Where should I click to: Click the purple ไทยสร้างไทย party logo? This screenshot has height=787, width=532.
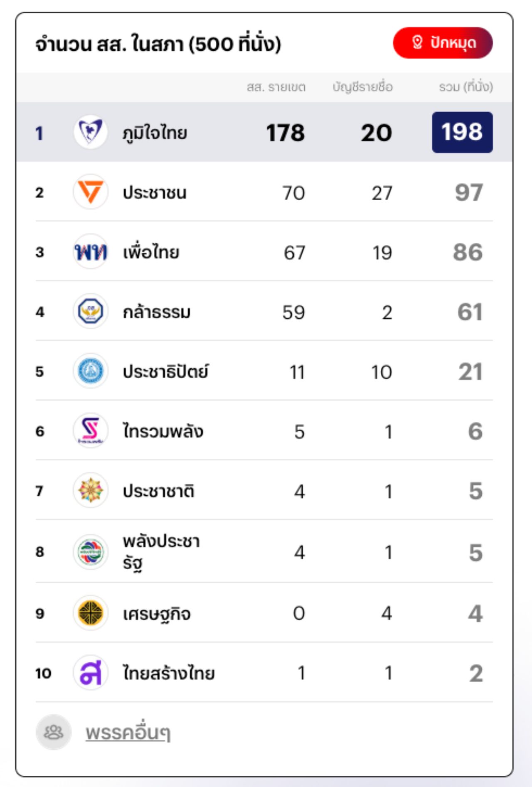91,672
